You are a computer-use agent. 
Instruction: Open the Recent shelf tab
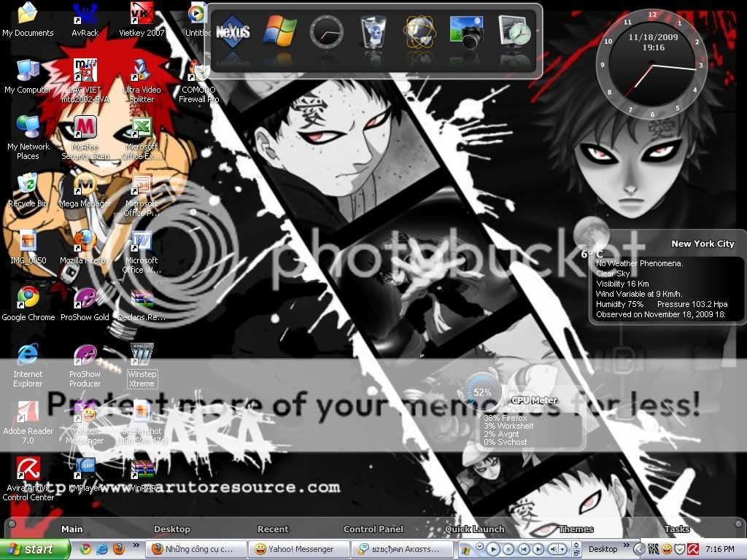point(273,529)
